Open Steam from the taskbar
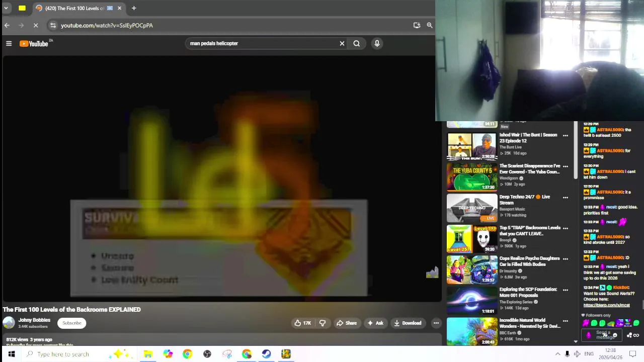644x362 pixels. (x=266, y=354)
